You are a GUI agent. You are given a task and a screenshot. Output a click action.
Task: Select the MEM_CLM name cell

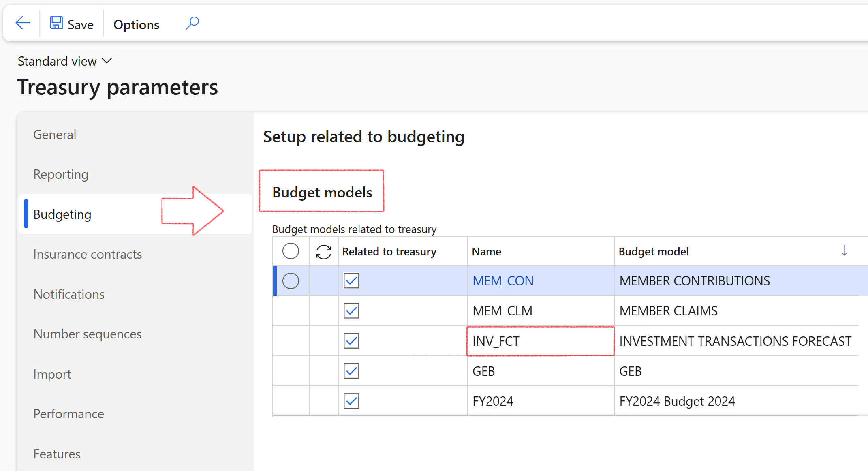[x=541, y=311]
